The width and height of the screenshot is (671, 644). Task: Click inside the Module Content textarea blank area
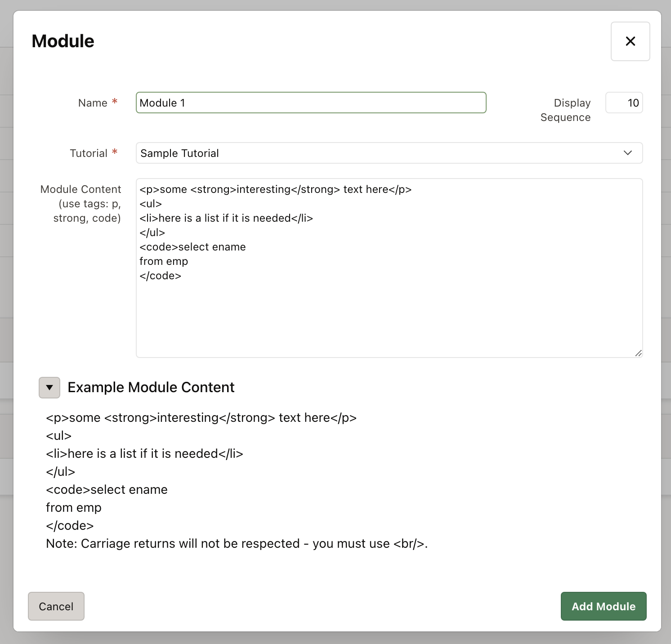coord(389,315)
